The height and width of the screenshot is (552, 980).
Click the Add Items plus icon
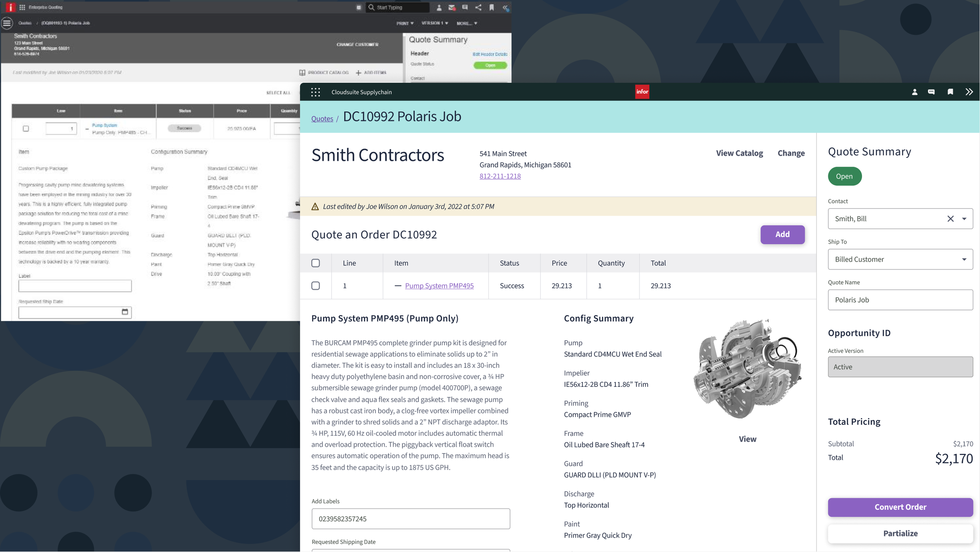point(358,73)
